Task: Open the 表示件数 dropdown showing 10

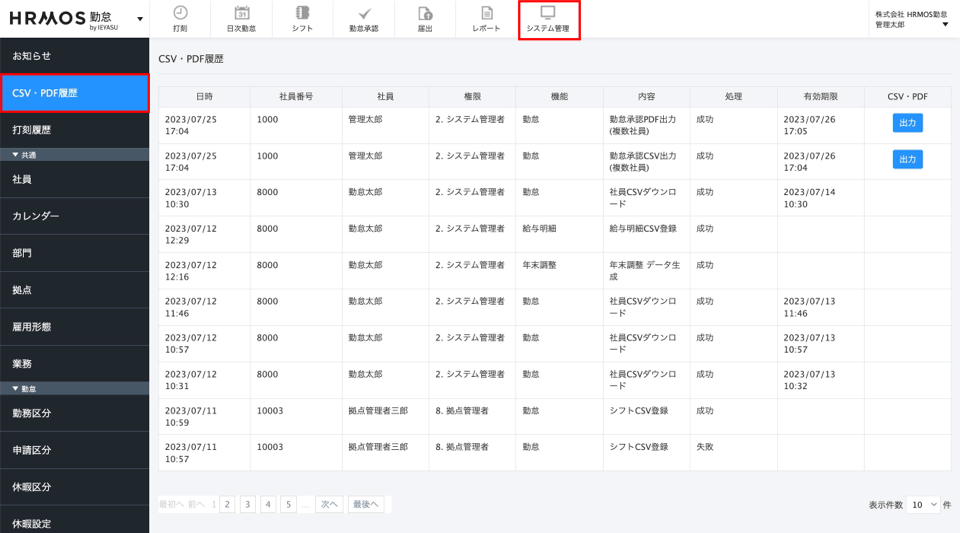Action: click(923, 505)
